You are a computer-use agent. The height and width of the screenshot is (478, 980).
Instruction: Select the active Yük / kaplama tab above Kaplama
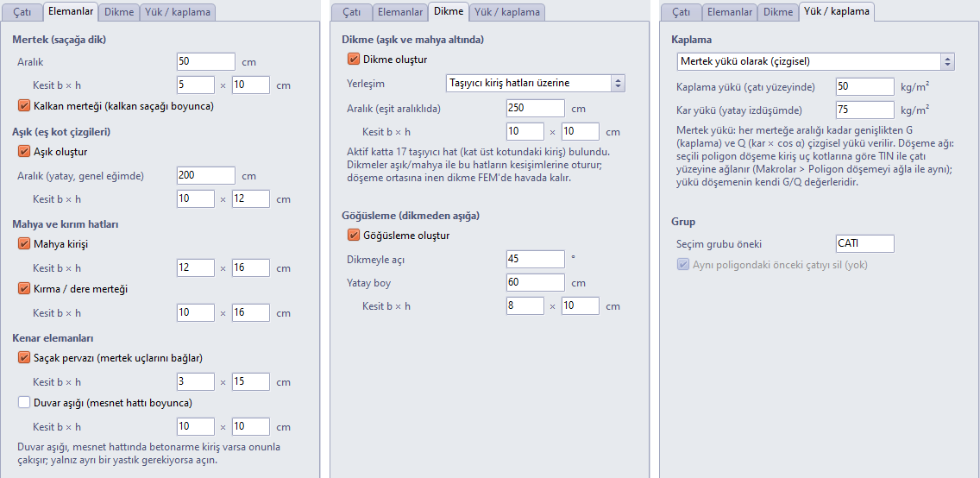point(836,10)
